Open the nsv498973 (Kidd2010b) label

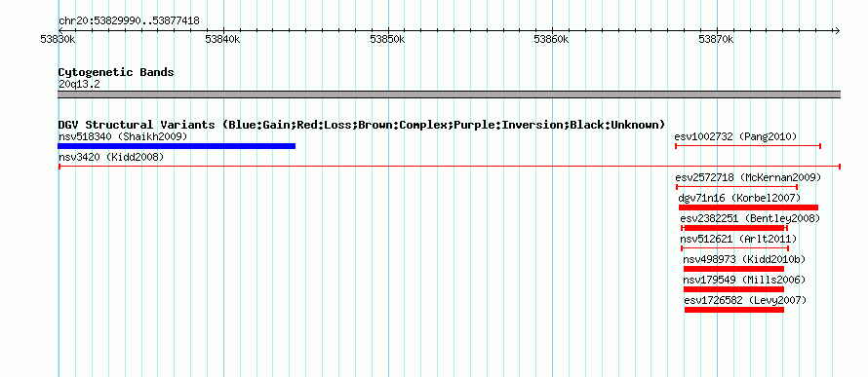coord(744,259)
